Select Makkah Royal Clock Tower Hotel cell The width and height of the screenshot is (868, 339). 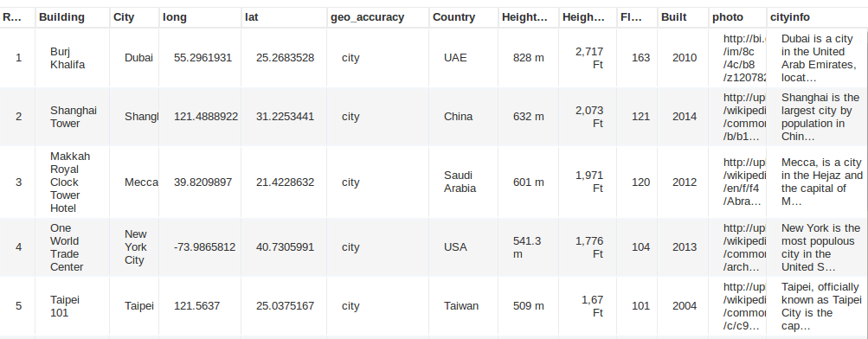click(73, 182)
